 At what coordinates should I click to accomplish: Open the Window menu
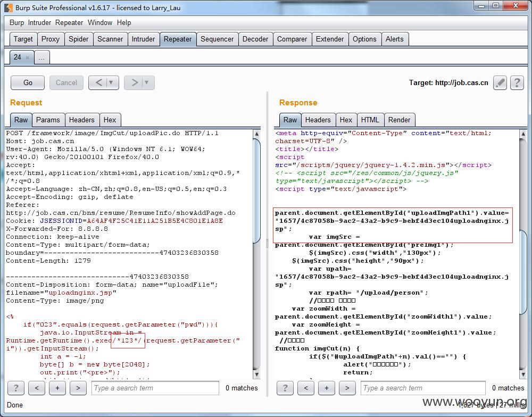[100, 23]
